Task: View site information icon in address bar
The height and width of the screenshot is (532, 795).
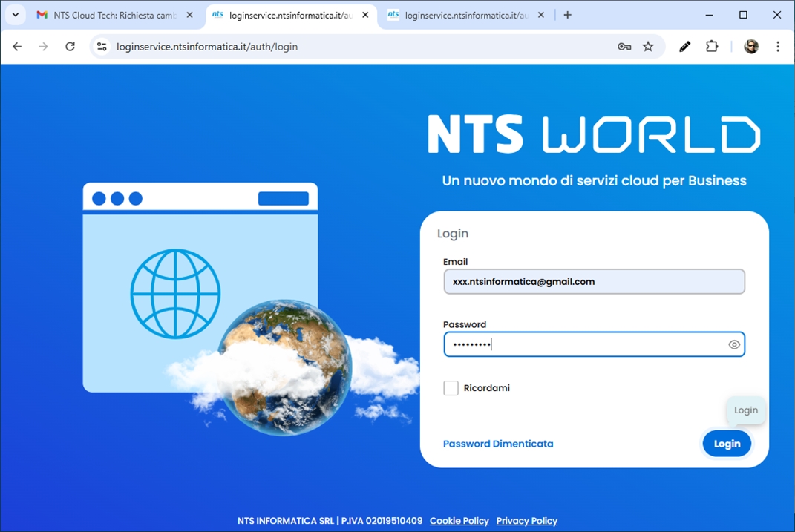Action: click(x=102, y=47)
